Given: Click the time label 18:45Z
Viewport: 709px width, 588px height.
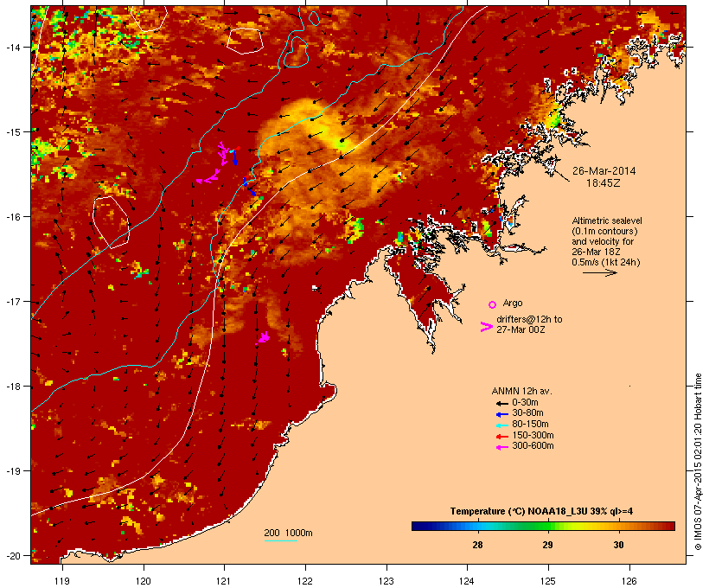Looking at the screenshot, I should pos(604,183).
